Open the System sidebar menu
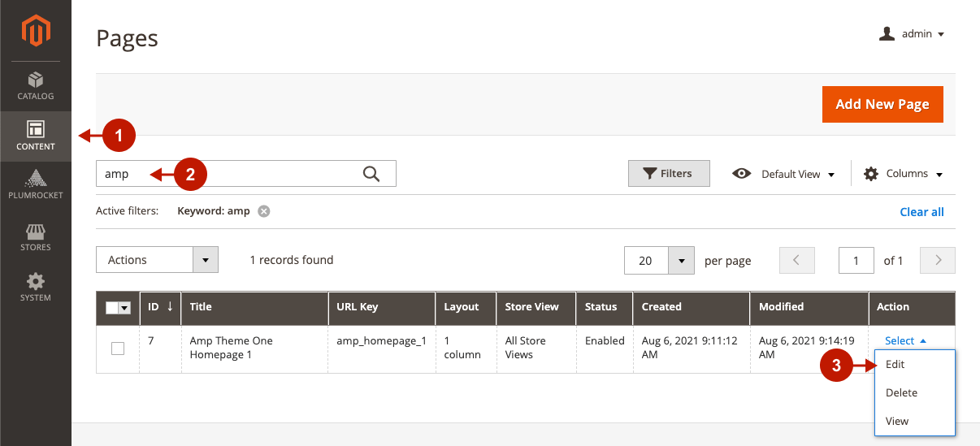The width and height of the screenshot is (980, 446). point(36,288)
